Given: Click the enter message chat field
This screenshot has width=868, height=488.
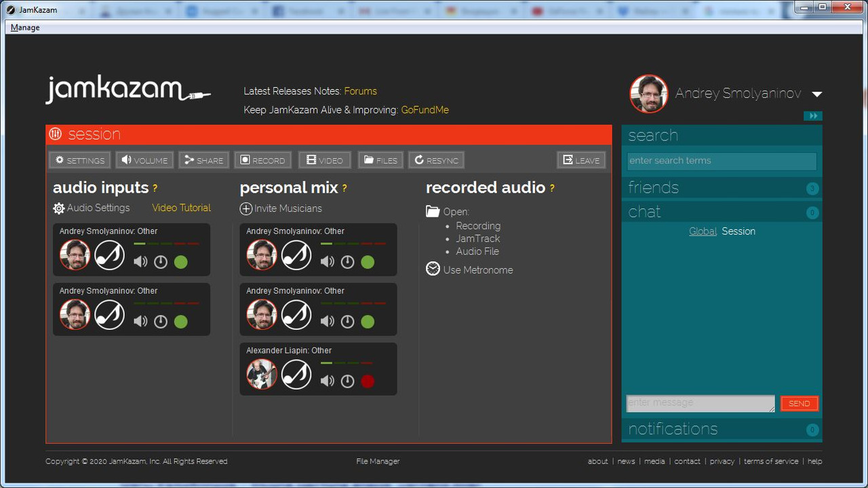Looking at the screenshot, I should coord(701,404).
